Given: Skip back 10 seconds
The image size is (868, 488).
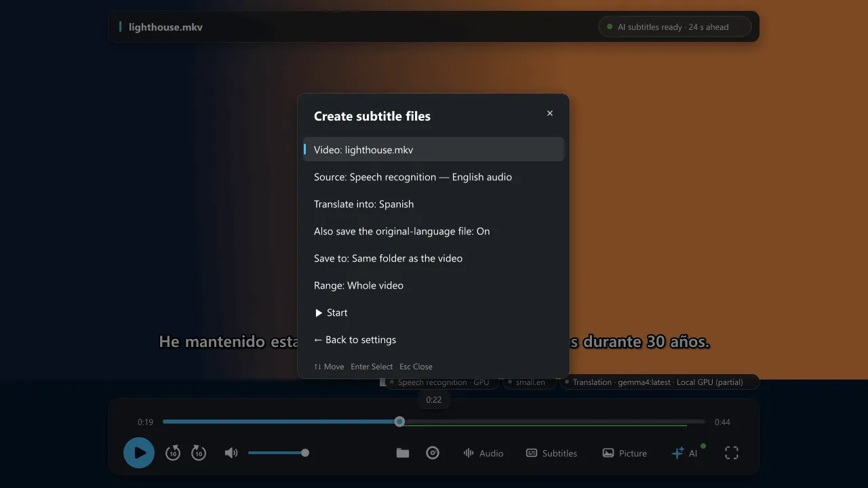Looking at the screenshot, I should [x=173, y=453].
